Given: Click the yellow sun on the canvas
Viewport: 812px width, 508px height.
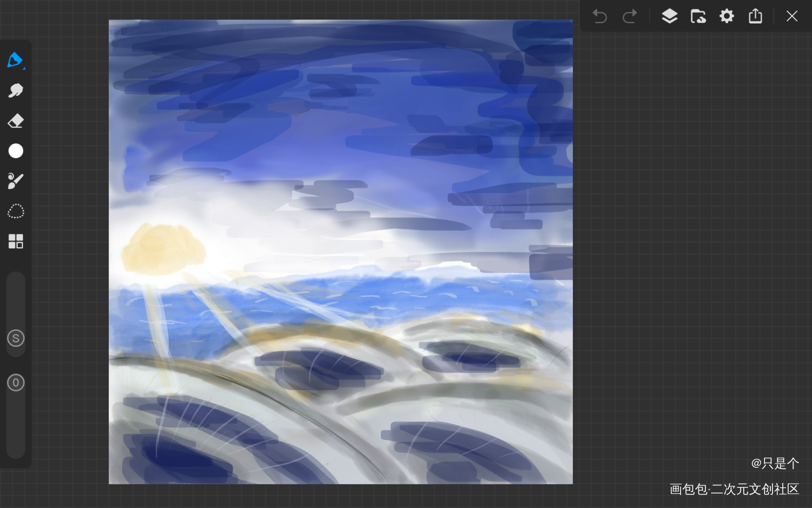Looking at the screenshot, I should click(x=164, y=248).
